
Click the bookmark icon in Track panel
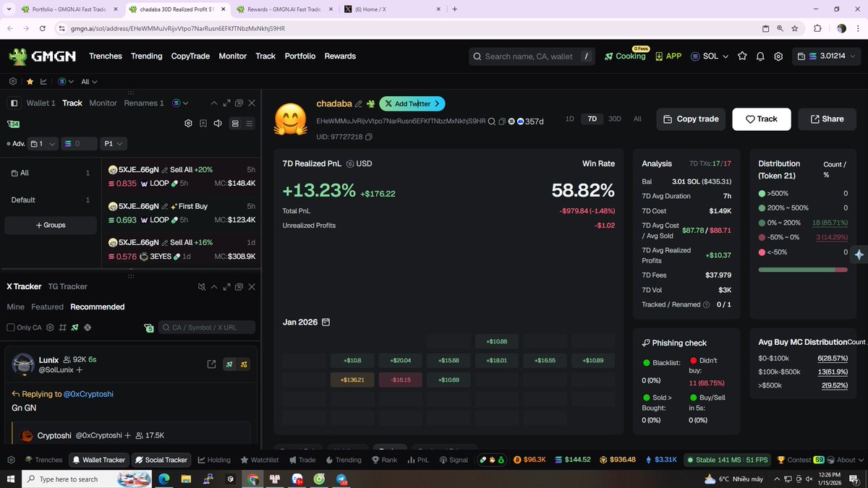pos(203,124)
